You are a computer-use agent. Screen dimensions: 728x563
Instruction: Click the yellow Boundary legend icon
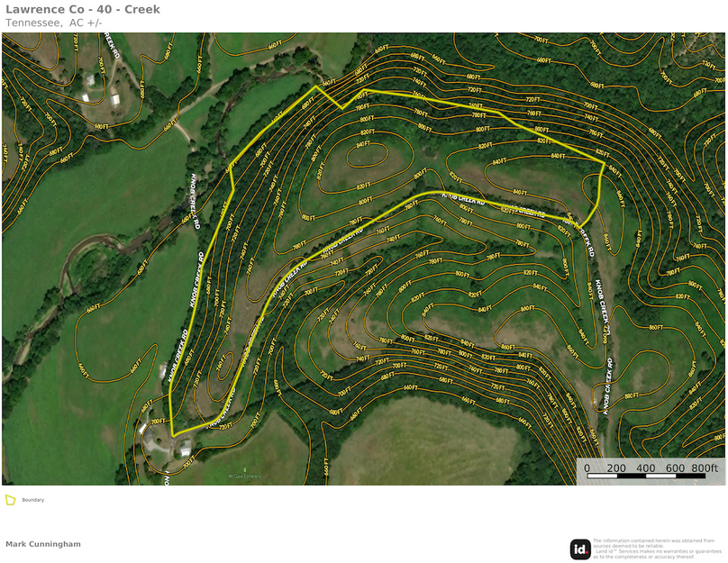11,500
